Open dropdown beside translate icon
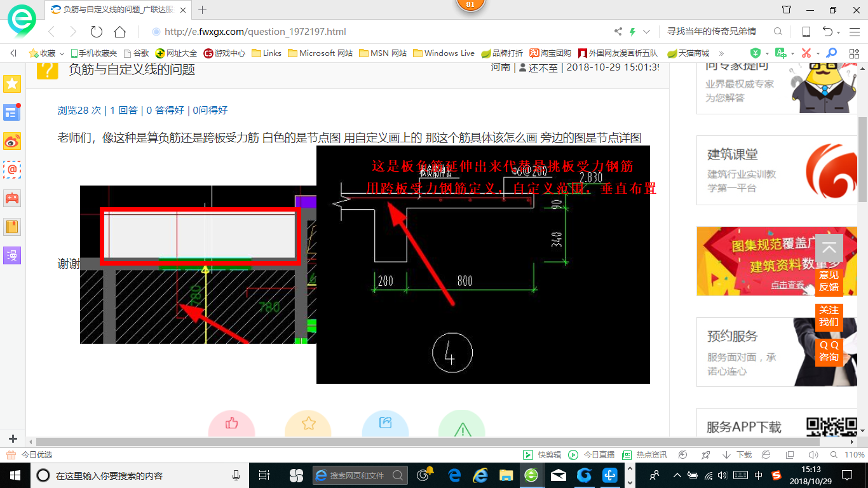 click(792, 53)
